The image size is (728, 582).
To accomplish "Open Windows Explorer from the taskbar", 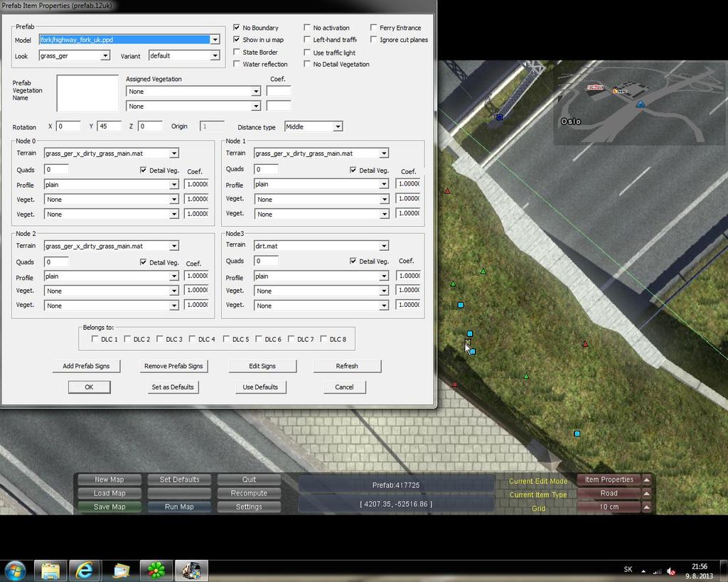I will (50, 570).
